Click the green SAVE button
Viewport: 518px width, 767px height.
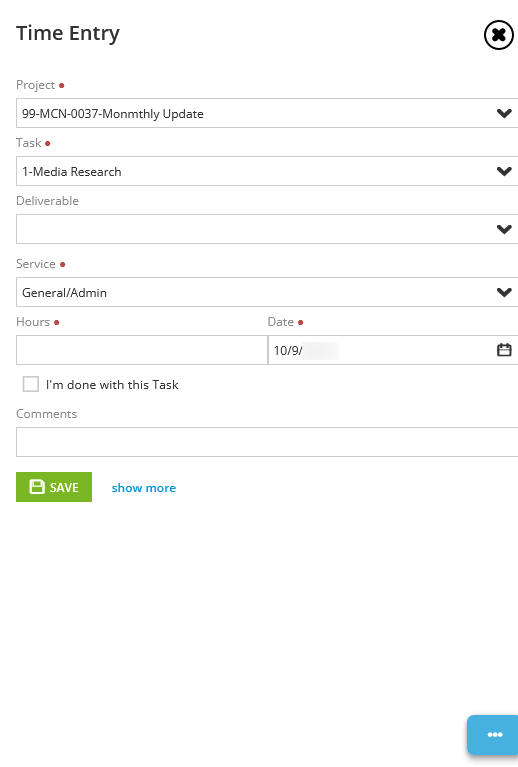pos(54,487)
